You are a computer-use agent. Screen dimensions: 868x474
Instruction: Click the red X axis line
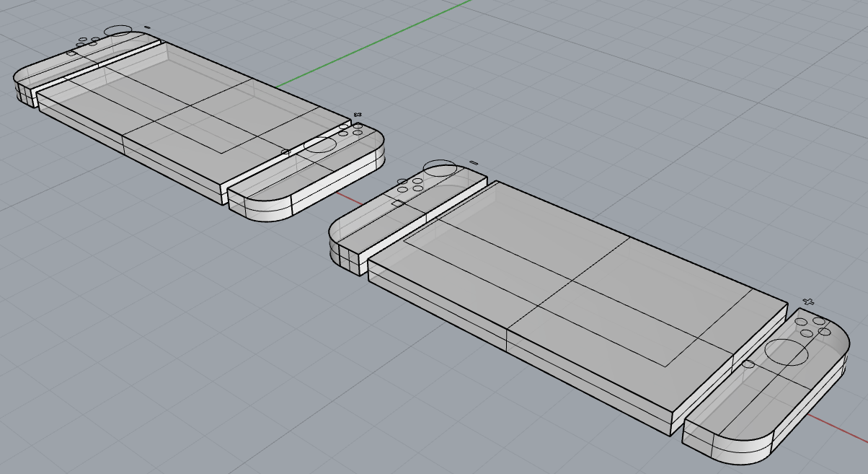[x=836, y=427]
